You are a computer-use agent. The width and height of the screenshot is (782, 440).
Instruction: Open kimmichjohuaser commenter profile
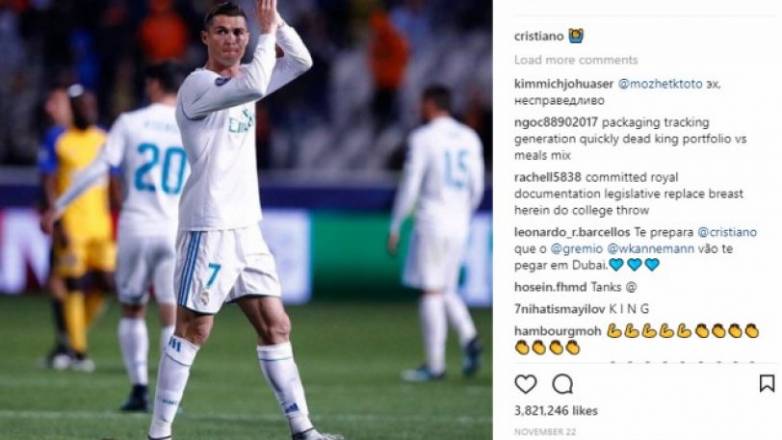point(564,84)
